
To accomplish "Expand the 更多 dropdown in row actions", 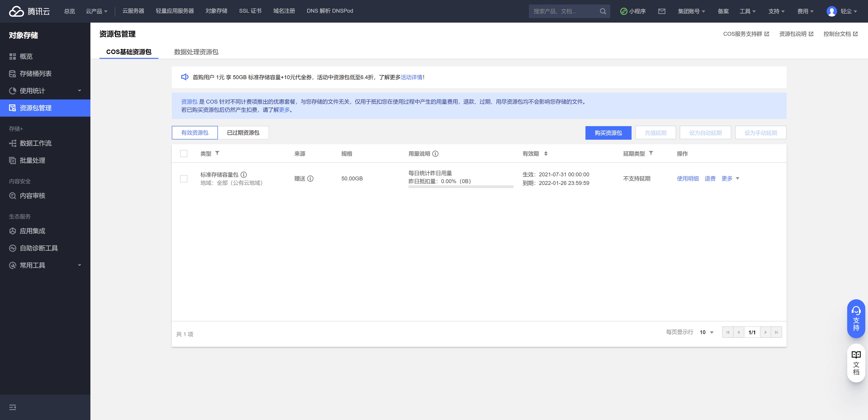I will 730,179.
